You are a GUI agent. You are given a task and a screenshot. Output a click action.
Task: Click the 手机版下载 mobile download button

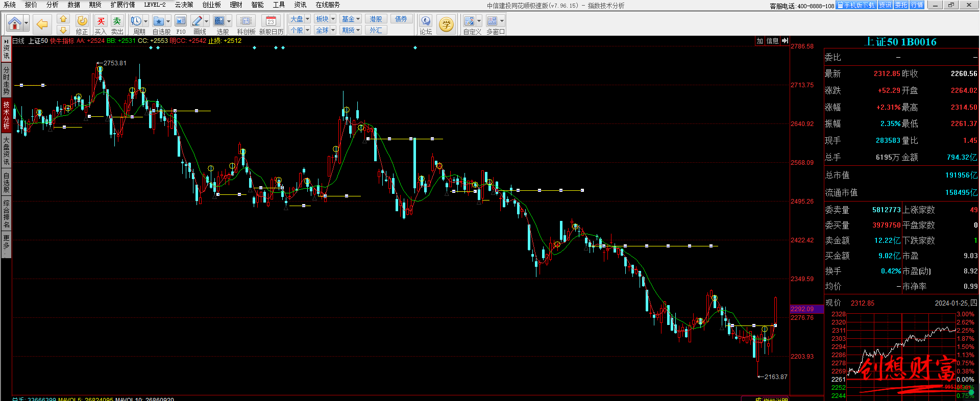[856, 5]
